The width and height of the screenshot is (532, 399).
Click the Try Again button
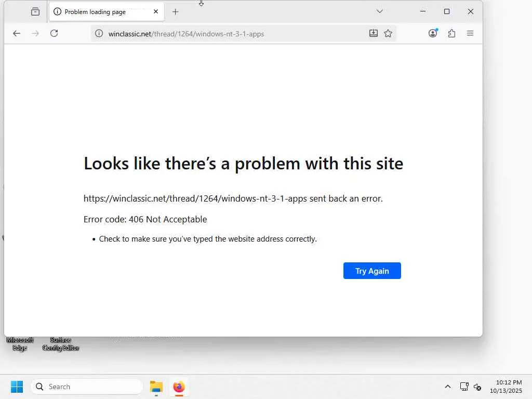pos(372,271)
